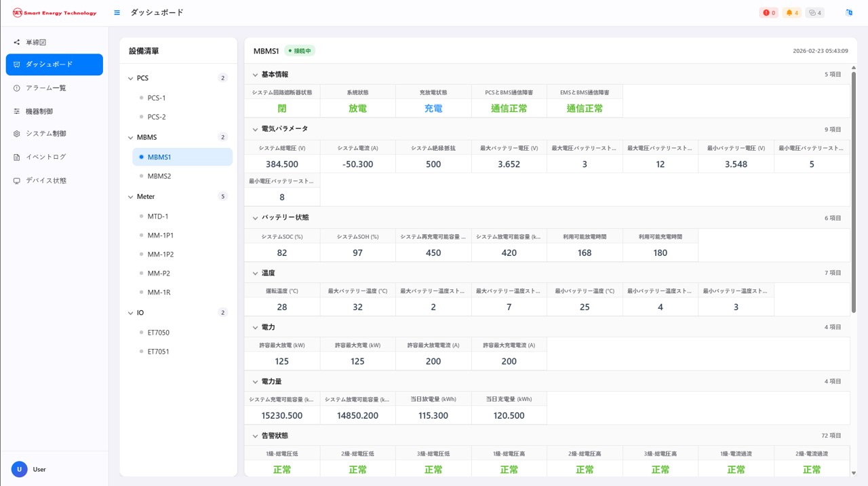Viewport: 868px width, 486px height.
Task: Open the red error alert counter
Action: 769,13
